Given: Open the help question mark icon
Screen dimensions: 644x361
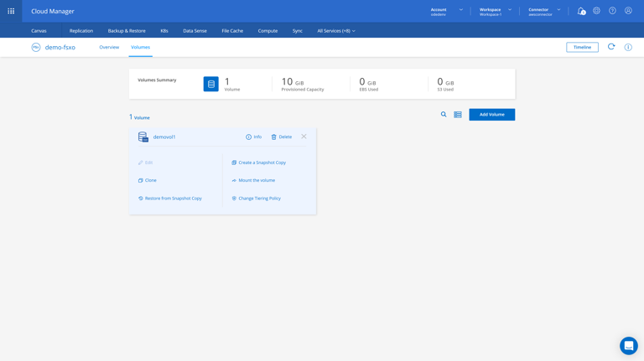Looking at the screenshot, I should click(x=612, y=11).
